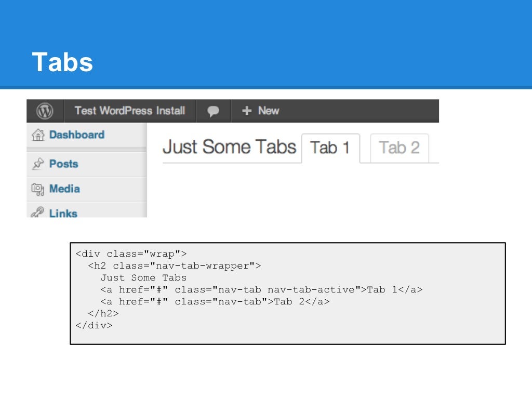This screenshot has height=399, width=532.
Task: Click the WordPress logo icon
Action: click(x=45, y=111)
